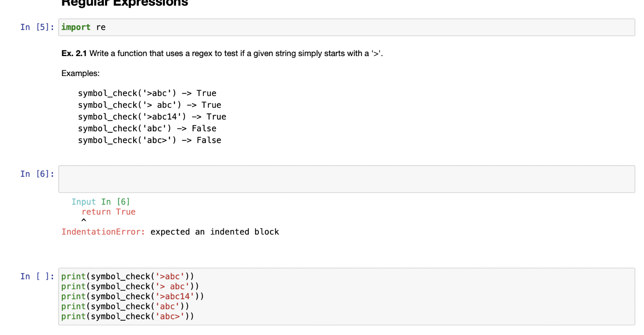
Task: Click example line symbol_check('abc') -> False
Action: click(147, 128)
